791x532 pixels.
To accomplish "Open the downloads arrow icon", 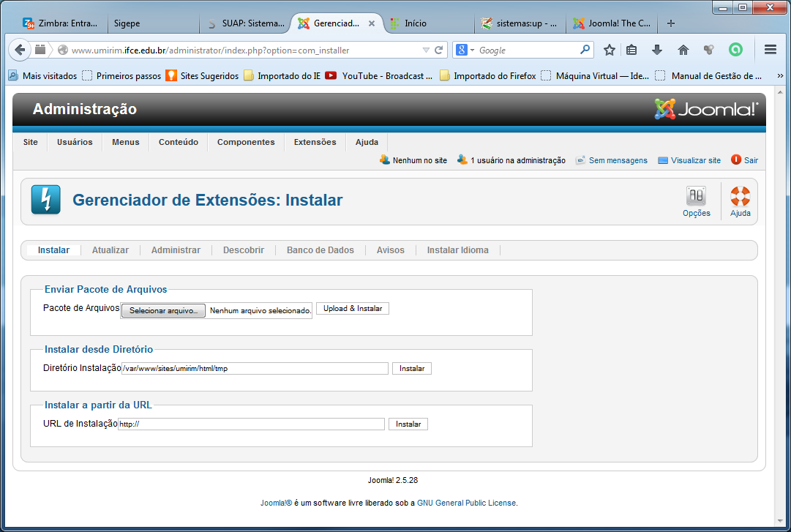I will click(657, 50).
